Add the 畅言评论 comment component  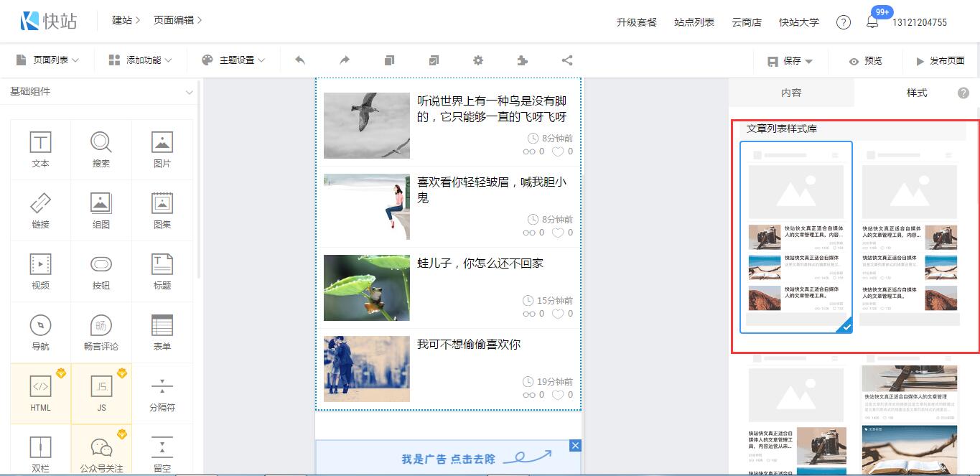(x=101, y=332)
